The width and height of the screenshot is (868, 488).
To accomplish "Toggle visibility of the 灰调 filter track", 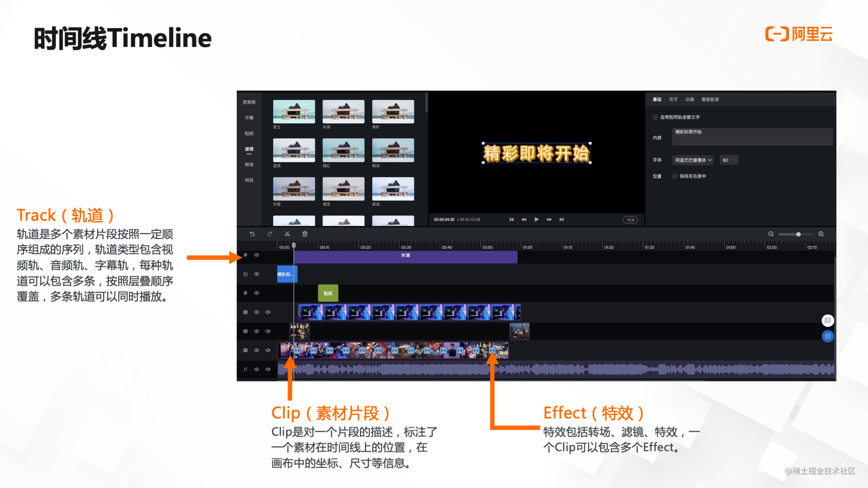I will coord(256,255).
